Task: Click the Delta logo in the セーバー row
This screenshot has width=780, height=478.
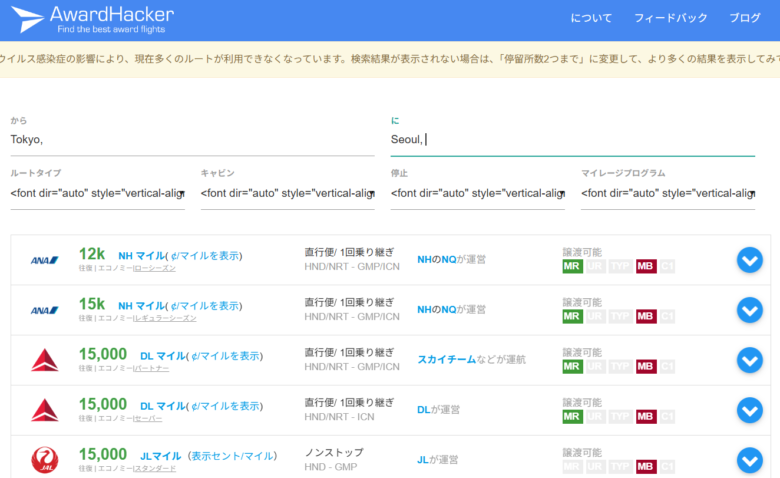Action: point(45,410)
